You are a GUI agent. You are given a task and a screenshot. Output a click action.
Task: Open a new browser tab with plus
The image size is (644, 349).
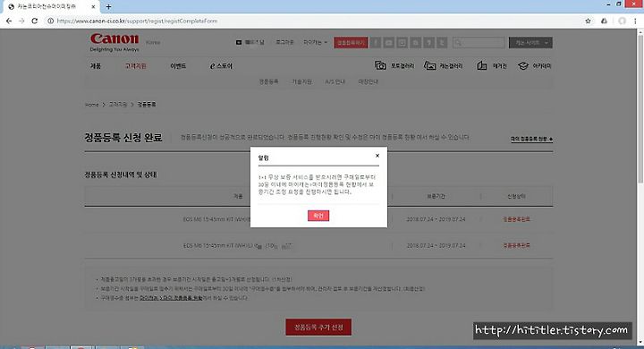pyautogui.click(x=108, y=6)
